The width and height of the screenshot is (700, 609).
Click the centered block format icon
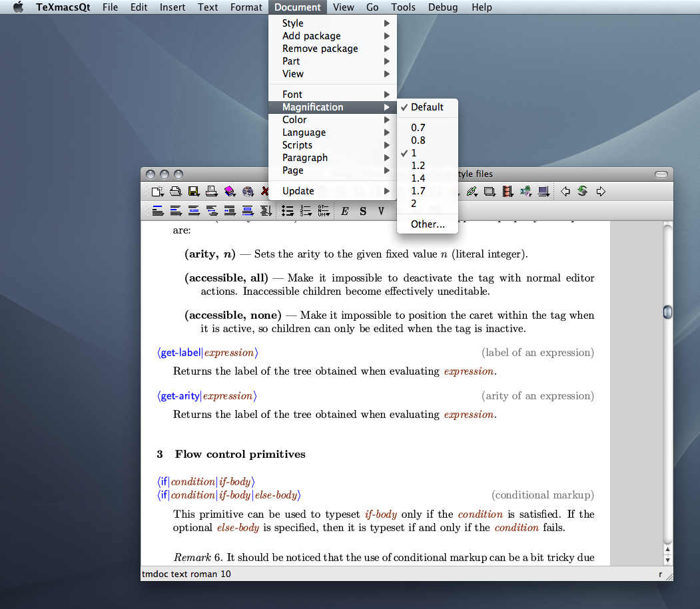pos(194,211)
